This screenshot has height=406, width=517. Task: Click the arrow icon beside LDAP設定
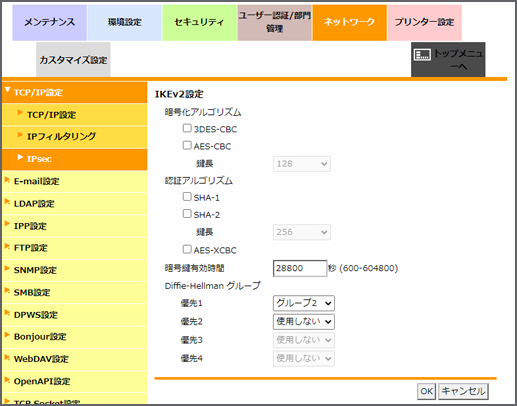(x=7, y=202)
